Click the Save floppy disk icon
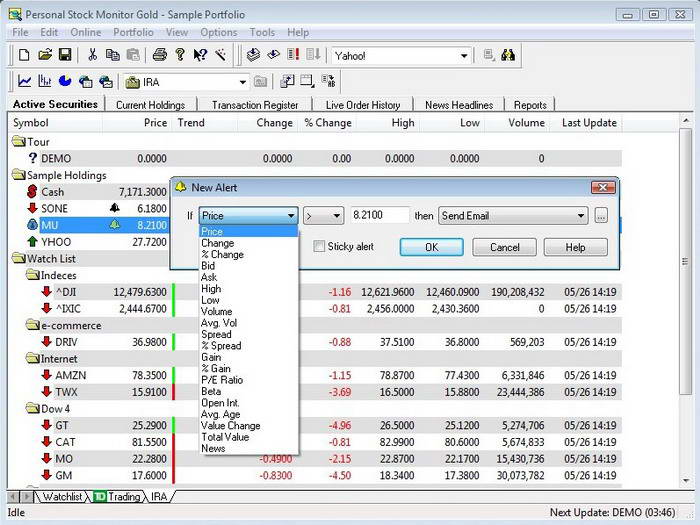This screenshot has height=525, width=700. [x=65, y=55]
